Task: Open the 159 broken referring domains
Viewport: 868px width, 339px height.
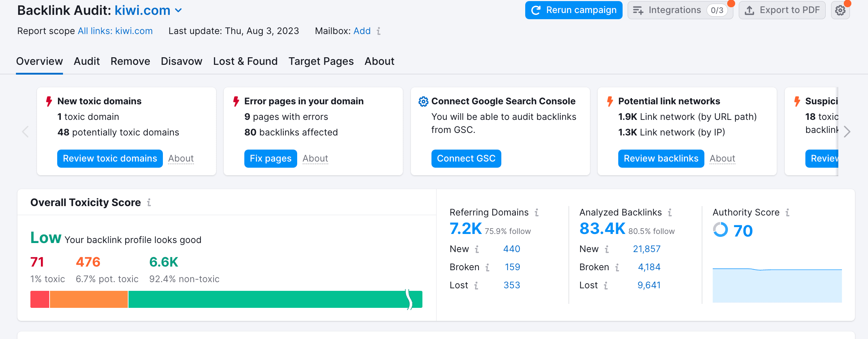Action: pos(513,267)
